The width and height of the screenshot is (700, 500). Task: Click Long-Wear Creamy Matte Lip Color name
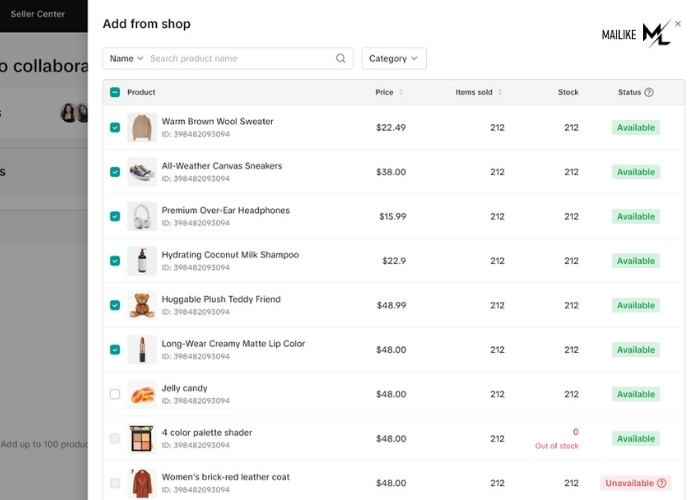[x=233, y=344]
